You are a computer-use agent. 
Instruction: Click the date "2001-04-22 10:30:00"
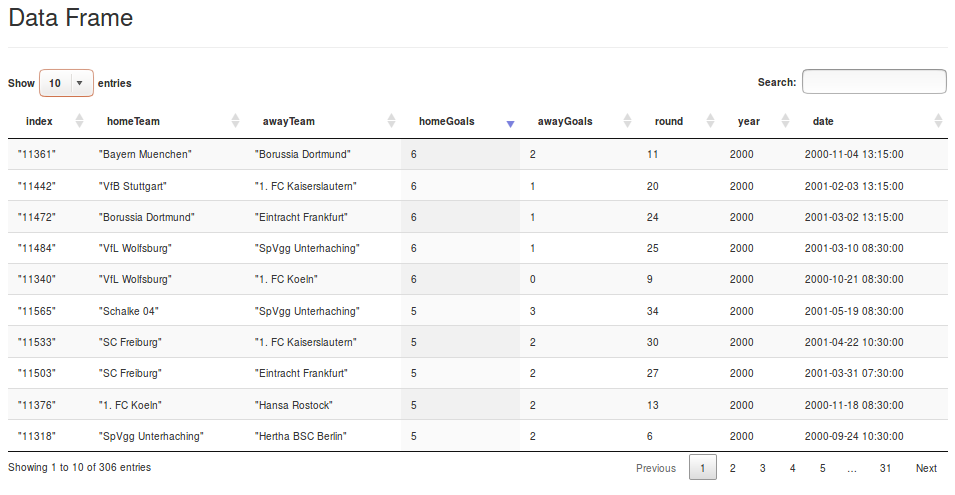pos(854,342)
